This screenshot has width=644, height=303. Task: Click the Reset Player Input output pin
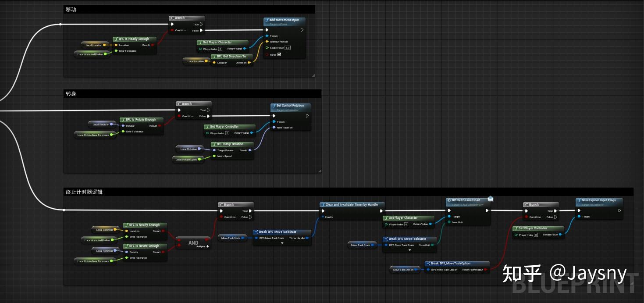(486, 270)
